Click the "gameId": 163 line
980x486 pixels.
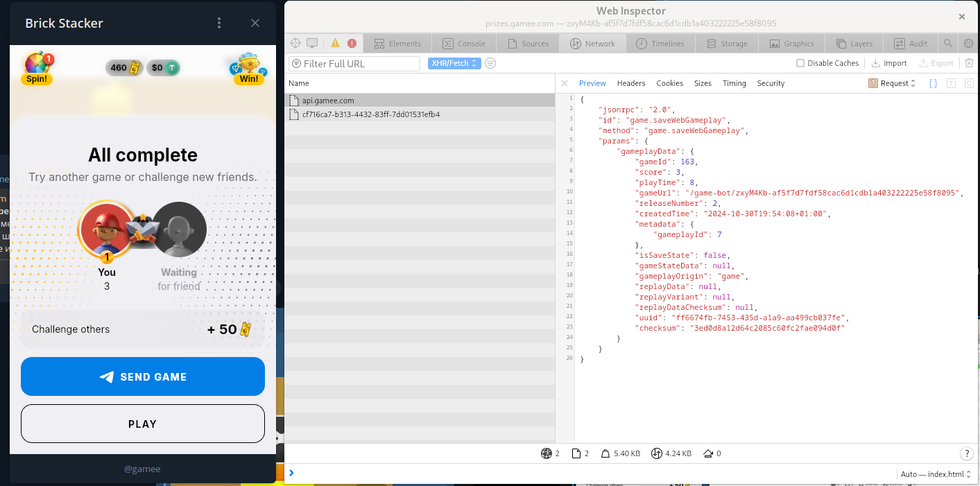tap(668, 161)
